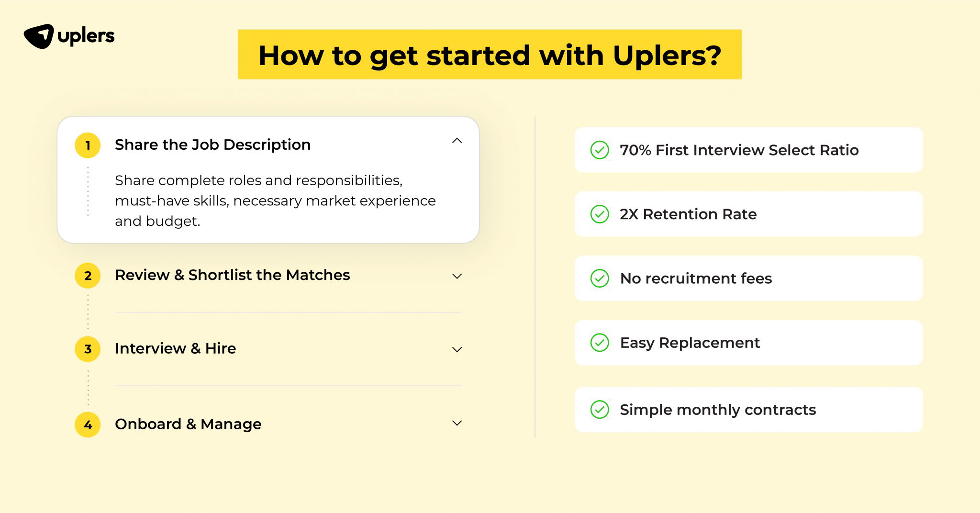Click the Uplers logo icon
Image resolution: width=980 pixels, height=513 pixels.
[38, 36]
